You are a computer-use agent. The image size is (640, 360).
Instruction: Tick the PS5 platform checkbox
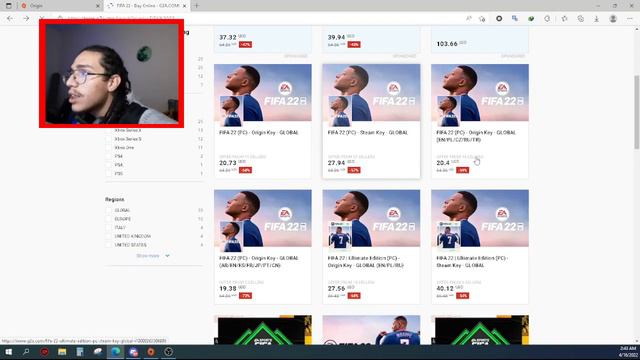(109, 173)
